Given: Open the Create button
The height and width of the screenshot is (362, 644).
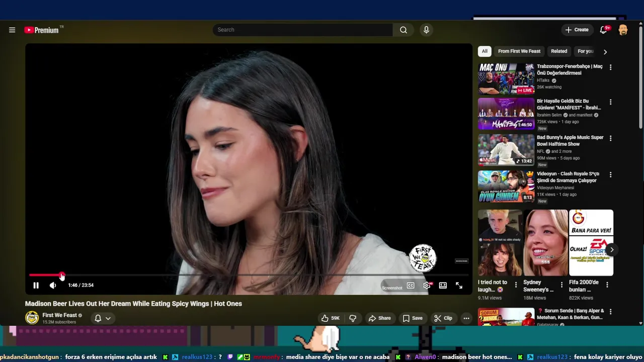Looking at the screenshot, I should click(577, 30).
